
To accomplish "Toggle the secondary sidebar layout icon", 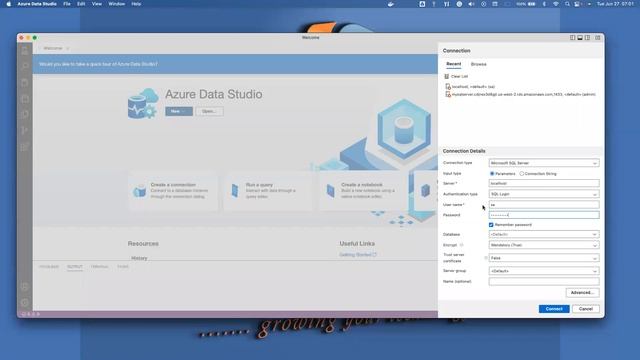I will point(587,38).
